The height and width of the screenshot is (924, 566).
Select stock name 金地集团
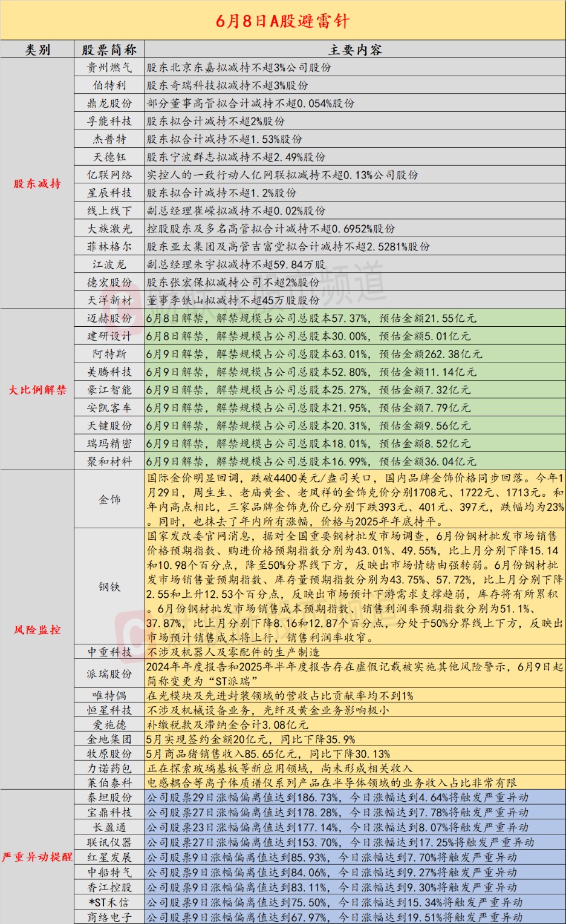click(109, 739)
